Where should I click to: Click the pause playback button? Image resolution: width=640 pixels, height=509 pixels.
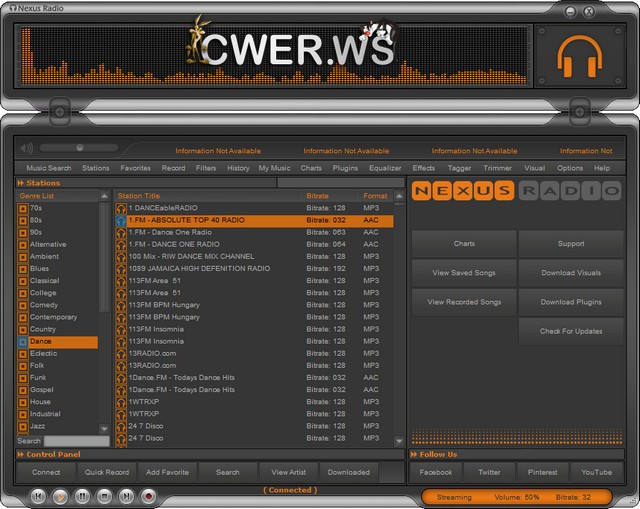(x=82, y=495)
